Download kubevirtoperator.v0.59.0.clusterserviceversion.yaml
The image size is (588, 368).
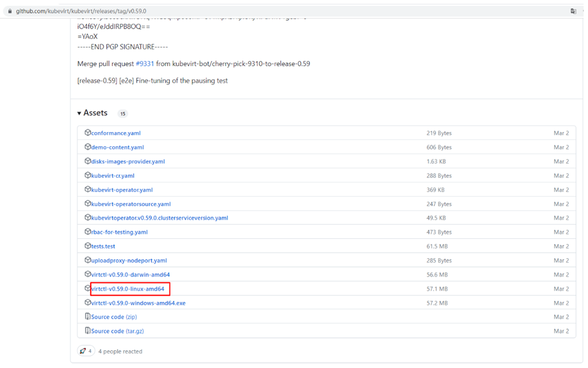click(x=160, y=218)
